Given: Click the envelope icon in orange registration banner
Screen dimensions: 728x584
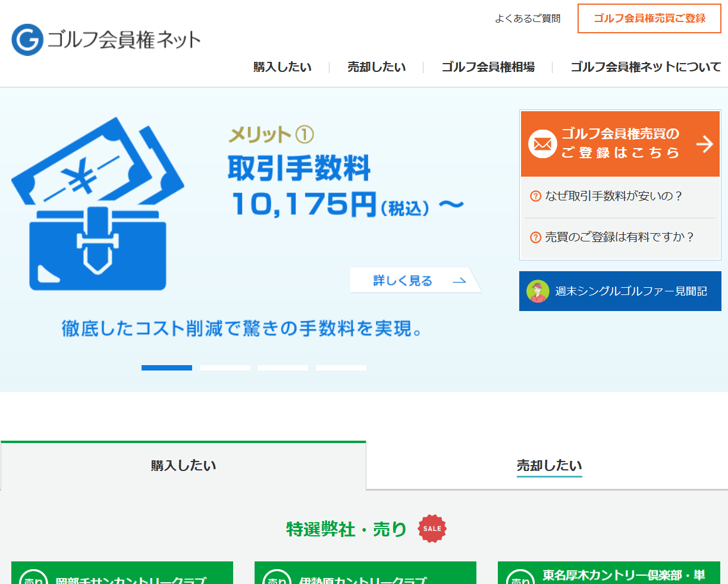Looking at the screenshot, I should pos(542,144).
